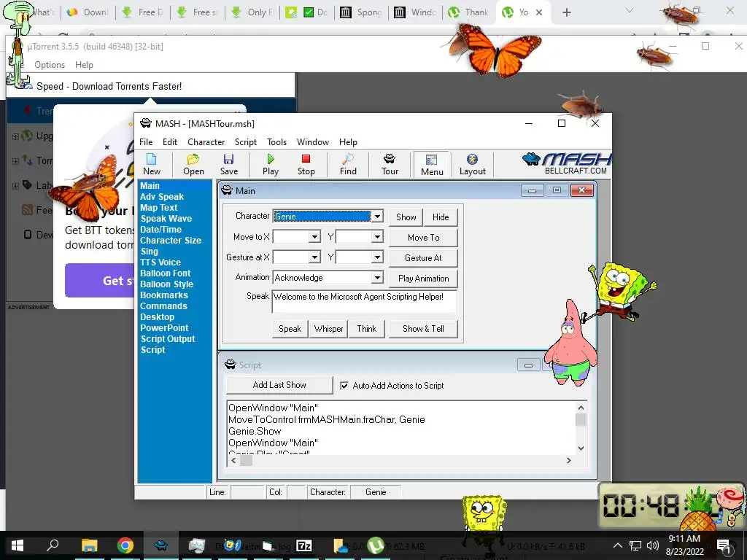Viewport: 747px width, 560px height.
Task: Select TTS Voice in the sidebar
Action: tap(160, 262)
